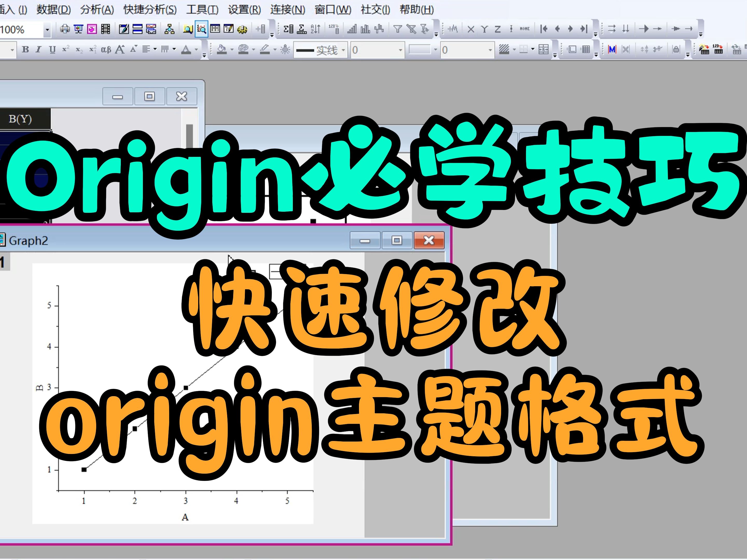747x560 pixels.
Task: Click the Move column Left arrow icon
Action: click(x=557, y=29)
